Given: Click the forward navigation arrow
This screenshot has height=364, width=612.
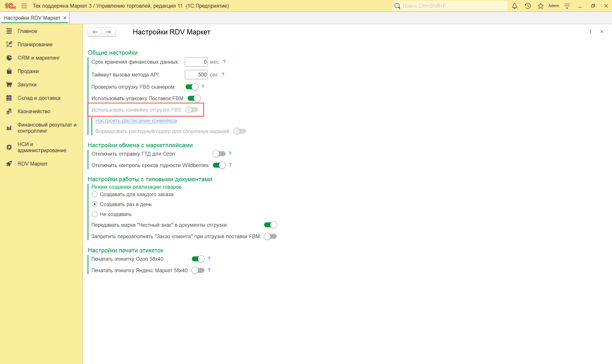Looking at the screenshot, I should click(109, 32).
